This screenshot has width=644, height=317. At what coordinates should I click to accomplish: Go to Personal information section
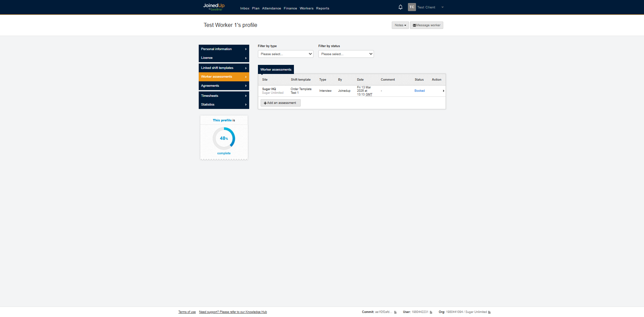[x=224, y=49]
